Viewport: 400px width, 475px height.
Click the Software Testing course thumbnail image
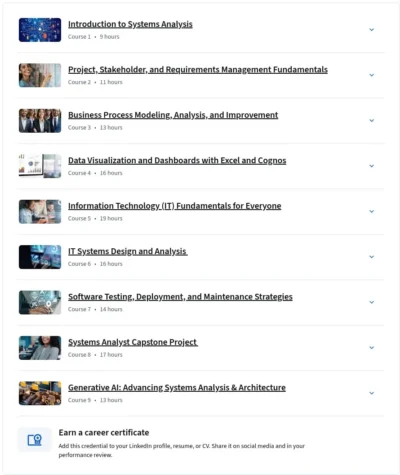(x=40, y=302)
